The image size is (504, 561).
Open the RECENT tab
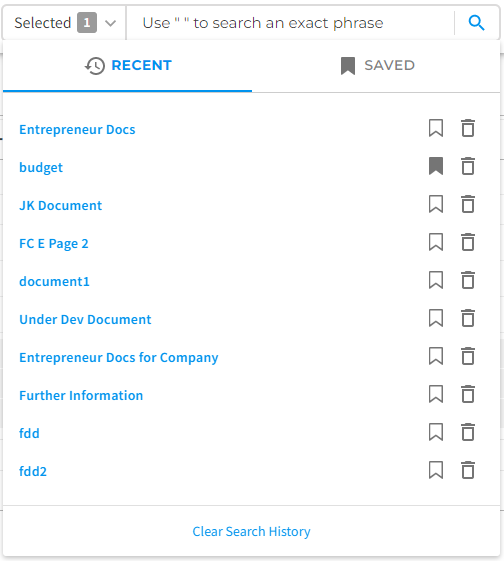(127, 66)
